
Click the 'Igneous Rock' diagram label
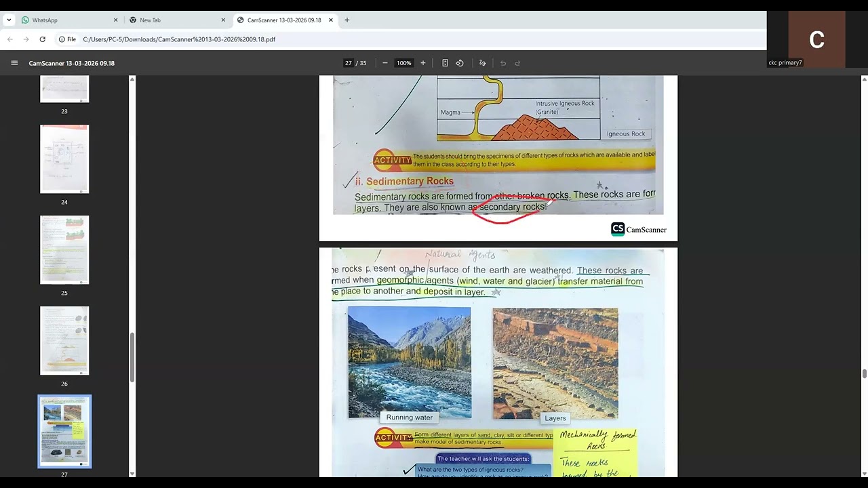[626, 134]
